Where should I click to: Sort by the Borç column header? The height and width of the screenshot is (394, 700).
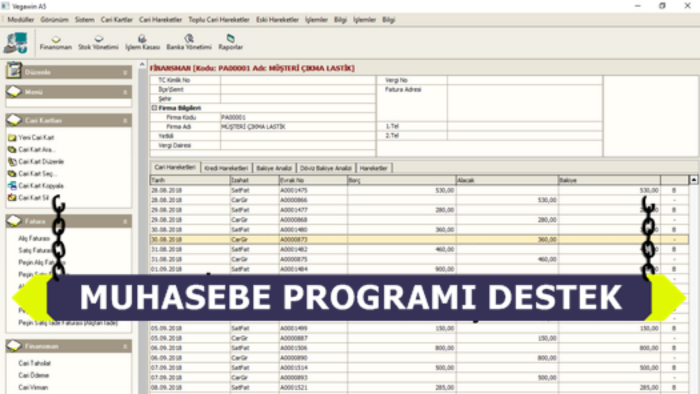click(401, 180)
